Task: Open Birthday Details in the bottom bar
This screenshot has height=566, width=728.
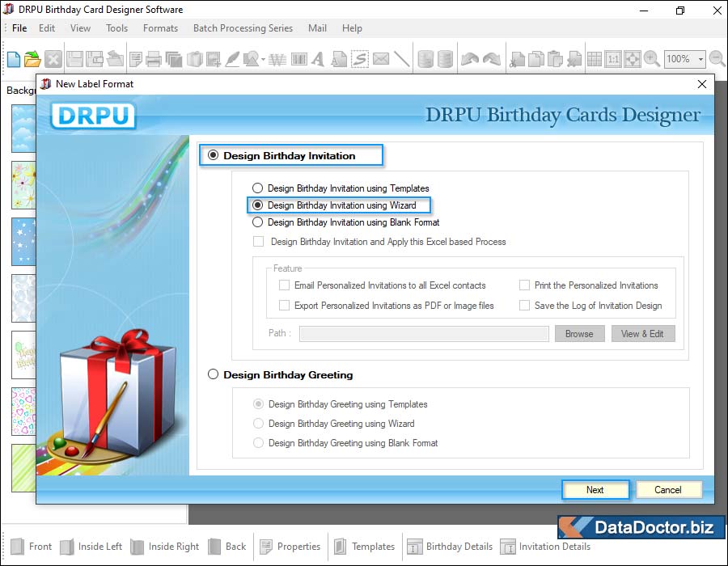Action: (450, 546)
